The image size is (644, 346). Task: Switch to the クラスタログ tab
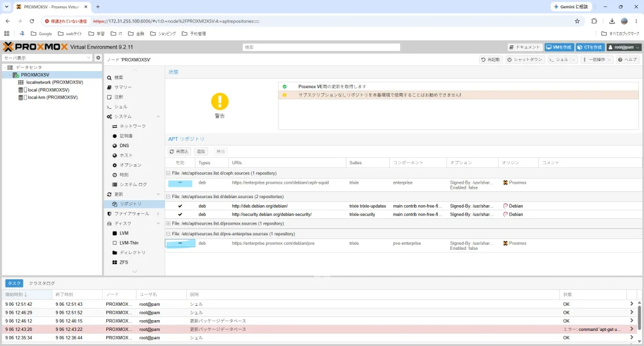42,283
